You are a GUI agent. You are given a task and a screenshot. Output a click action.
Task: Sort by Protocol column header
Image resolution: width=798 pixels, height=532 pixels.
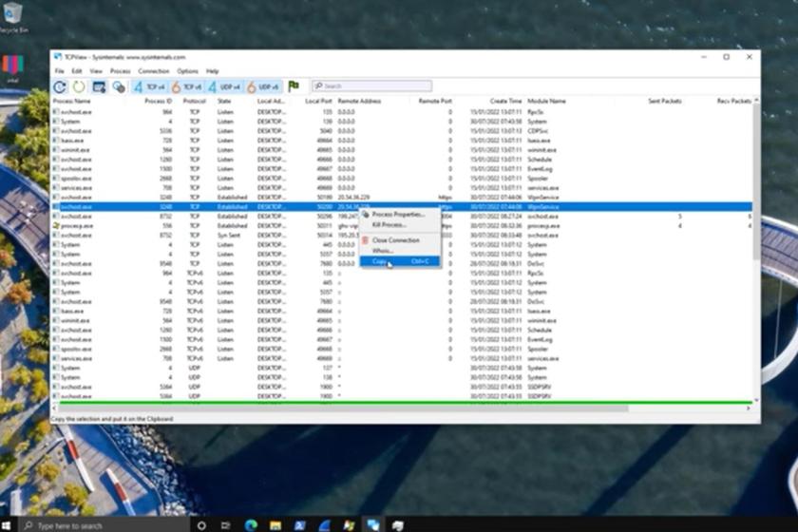pyautogui.click(x=194, y=102)
